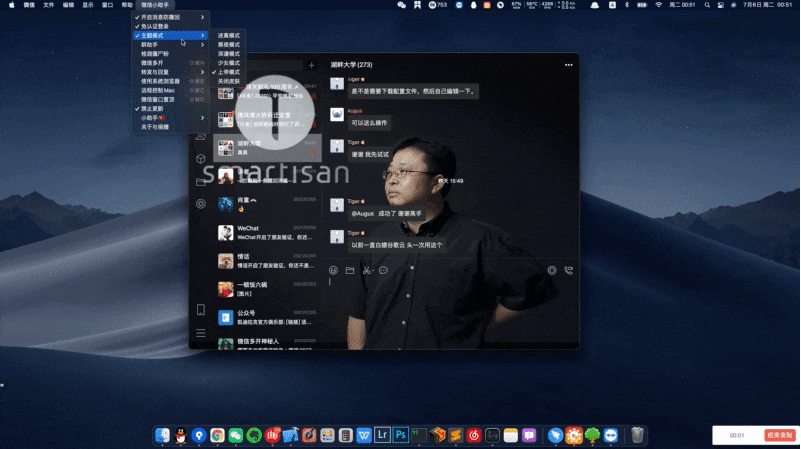801x449 pixels.
Task: Open the favorites cube icon in sidebar
Action: (201, 159)
